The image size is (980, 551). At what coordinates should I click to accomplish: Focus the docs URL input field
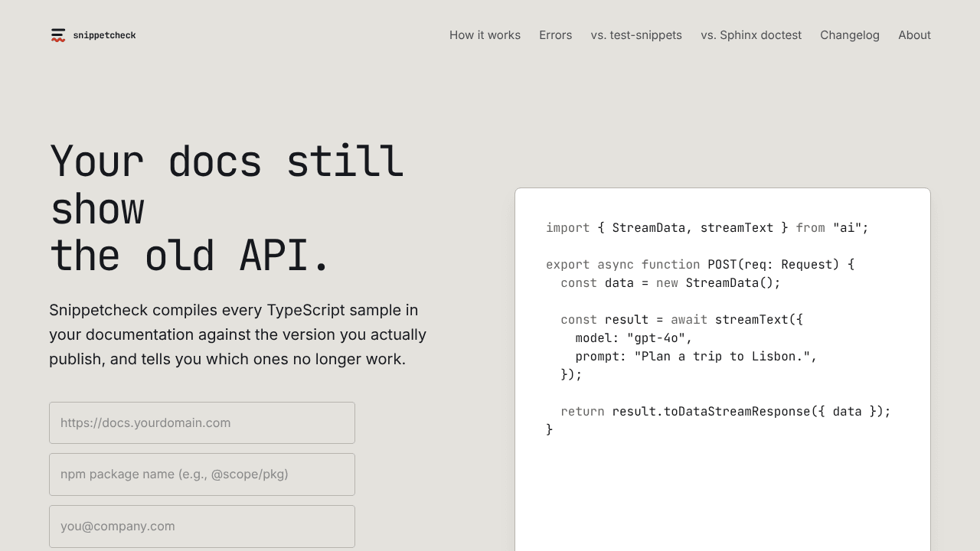click(x=202, y=422)
